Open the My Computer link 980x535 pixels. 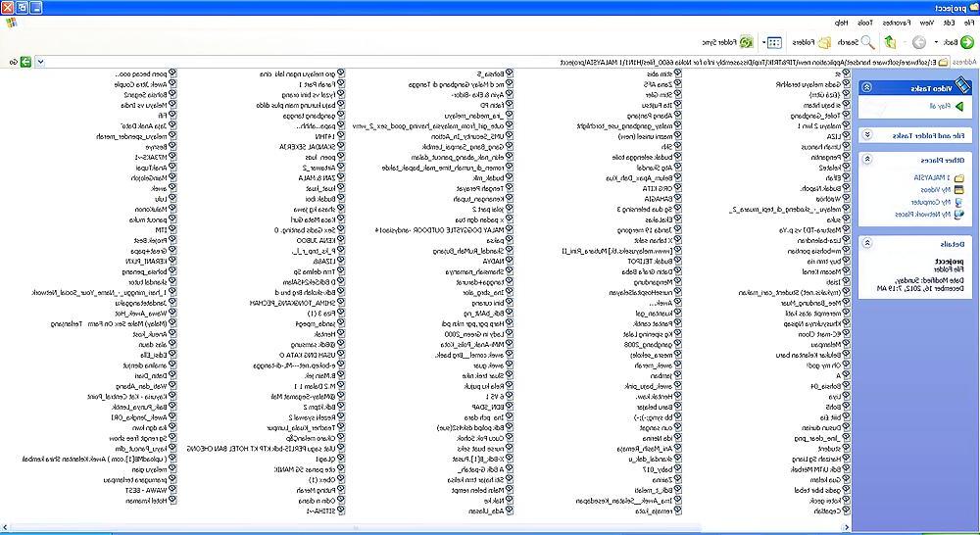[x=931, y=202]
